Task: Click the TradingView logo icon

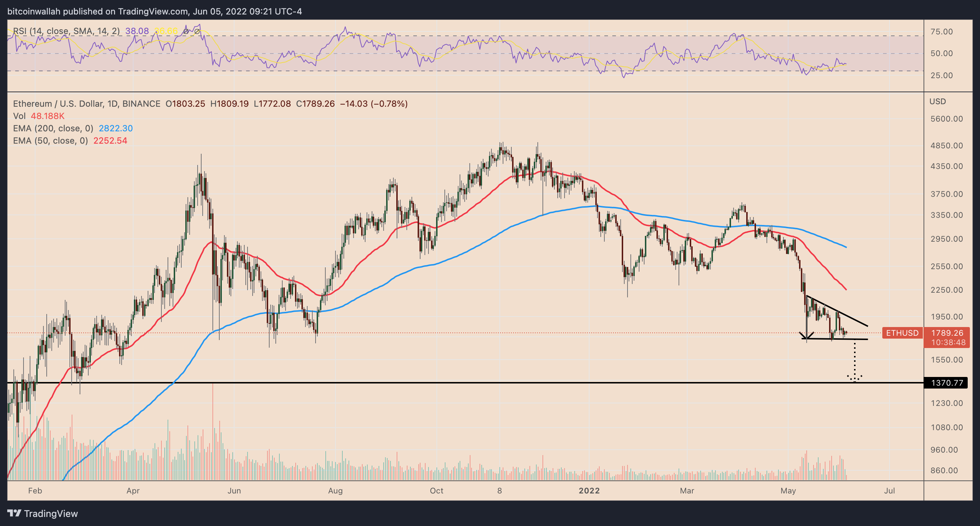Action: (x=14, y=513)
